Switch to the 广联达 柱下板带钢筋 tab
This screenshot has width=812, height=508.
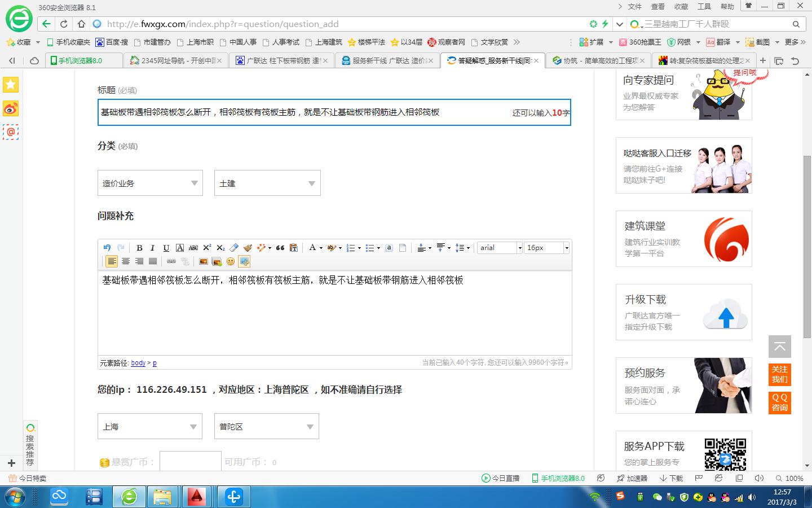click(281, 60)
